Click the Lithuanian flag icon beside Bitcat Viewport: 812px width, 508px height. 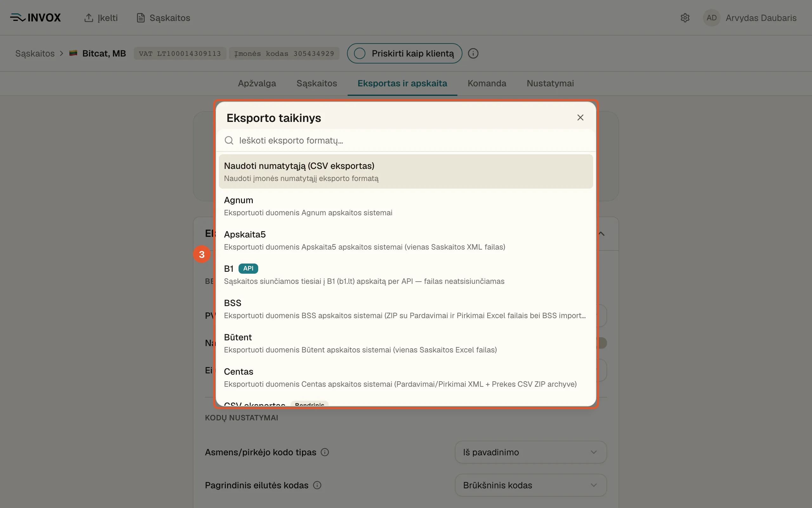[73, 53]
